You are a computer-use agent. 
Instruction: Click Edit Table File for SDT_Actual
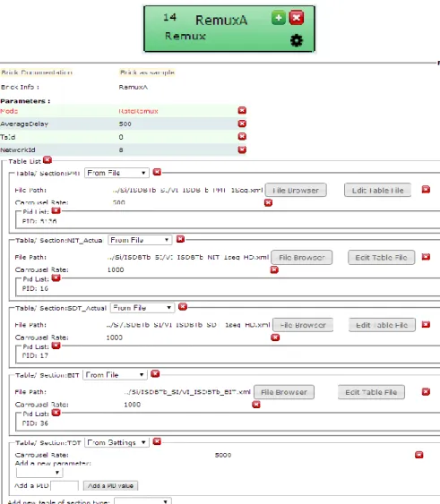382,325
